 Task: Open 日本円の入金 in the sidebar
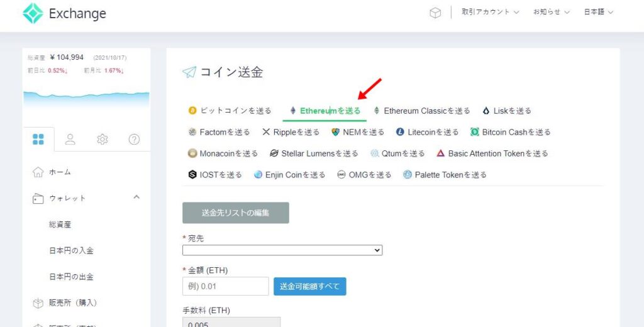[72, 250]
